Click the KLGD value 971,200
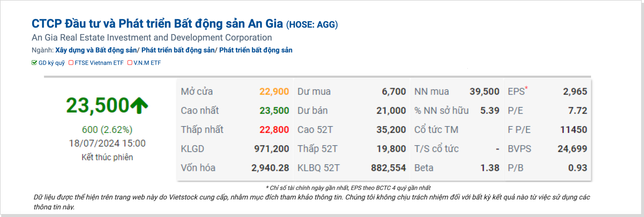Viewport: 644px width, 217px height. (x=271, y=149)
